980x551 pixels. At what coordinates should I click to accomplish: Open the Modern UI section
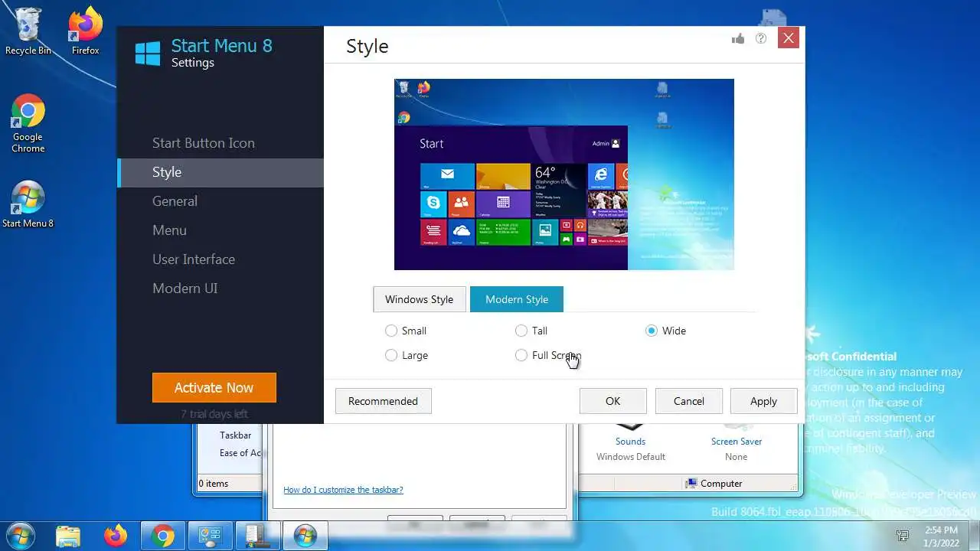185,289
